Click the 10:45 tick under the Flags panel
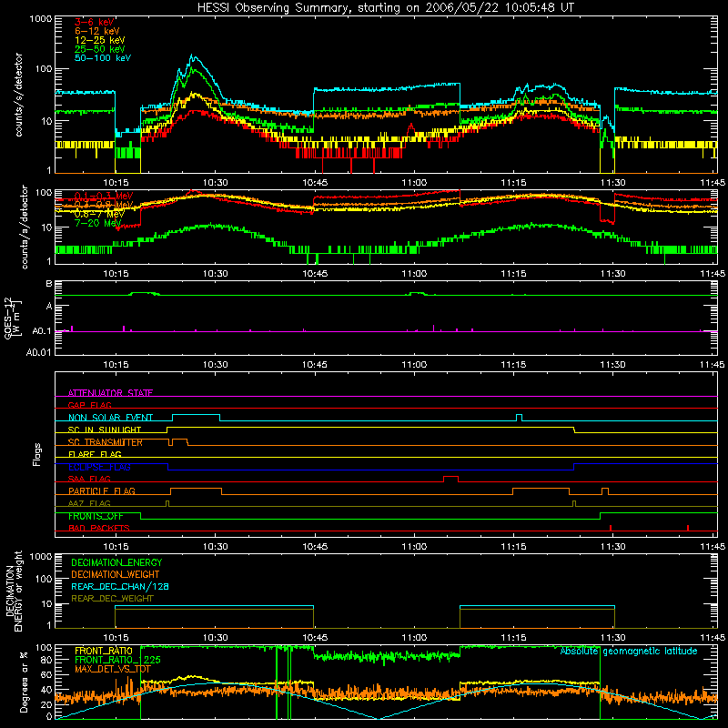This screenshot has height=728, width=728. click(x=315, y=547)
